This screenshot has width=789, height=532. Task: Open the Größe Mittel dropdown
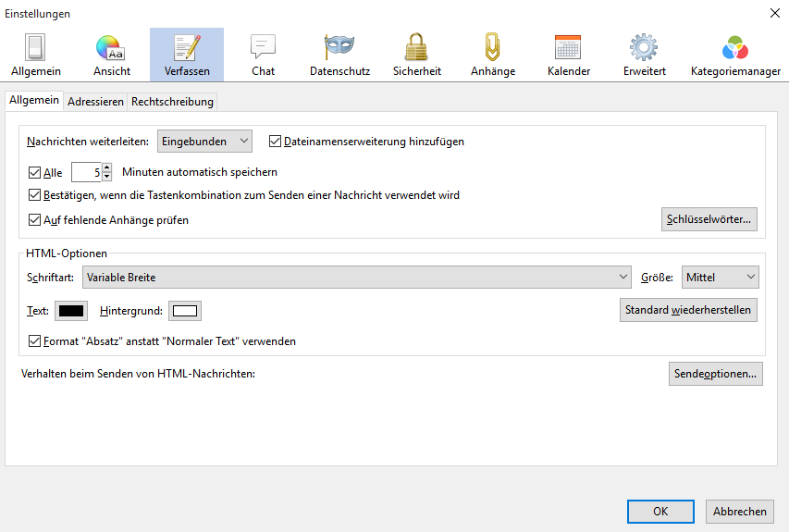(x=720, y=278)
